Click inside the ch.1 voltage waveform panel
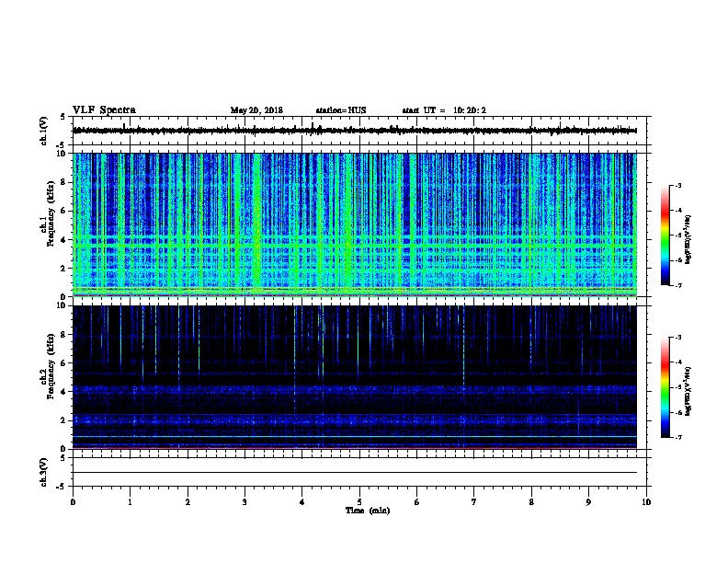Image resolution: width=728 pixels, height=563 pixels. pos(361,131)
